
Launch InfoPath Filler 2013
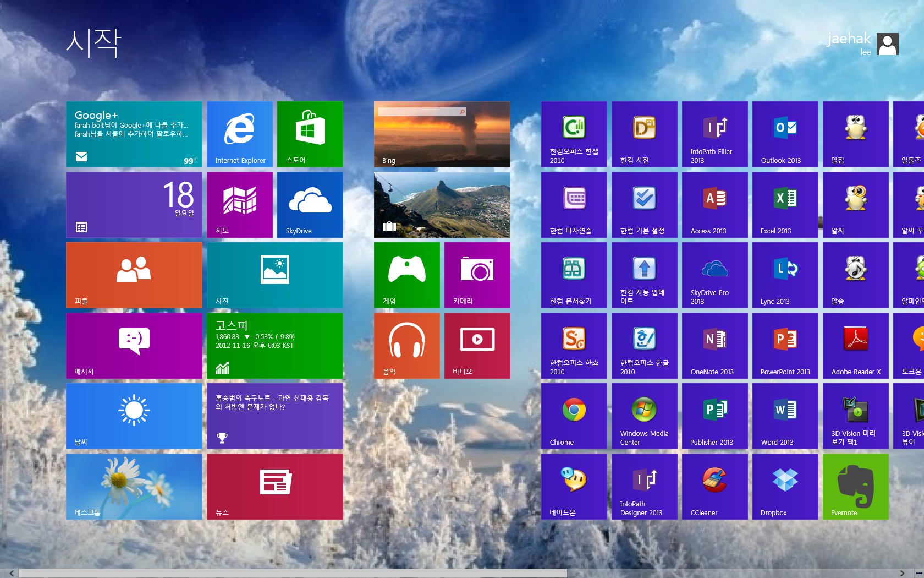(715, 134)
